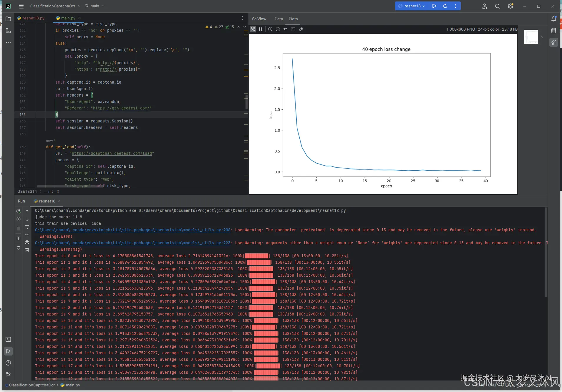
Task: Close the main.py editor tab
Action: tap(79, 18)
